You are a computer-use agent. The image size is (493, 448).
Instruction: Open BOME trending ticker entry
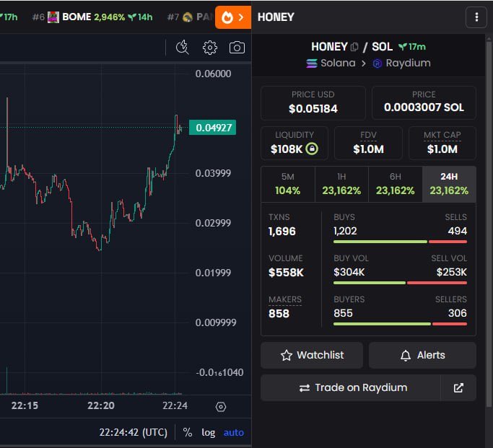pyautogui.click(x=92, y=17)
